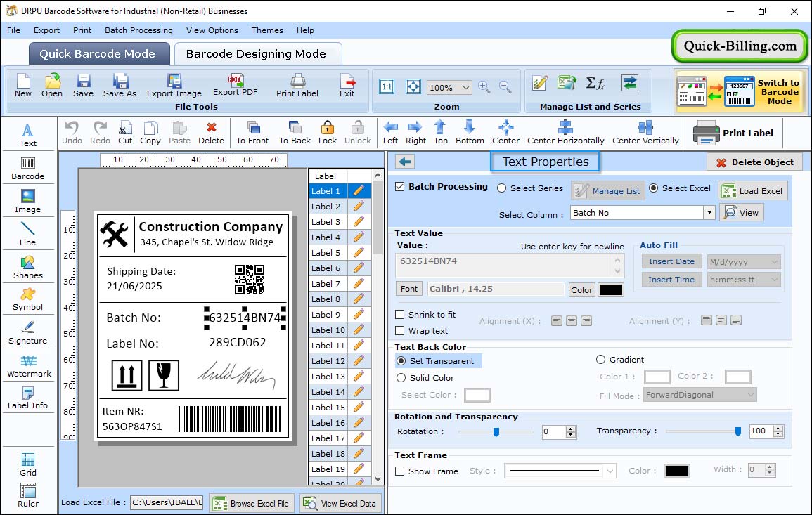Click Browse Excel File button
Image resolution: width=812 pixels, height=515 pixels.
(x=252, y=503)
